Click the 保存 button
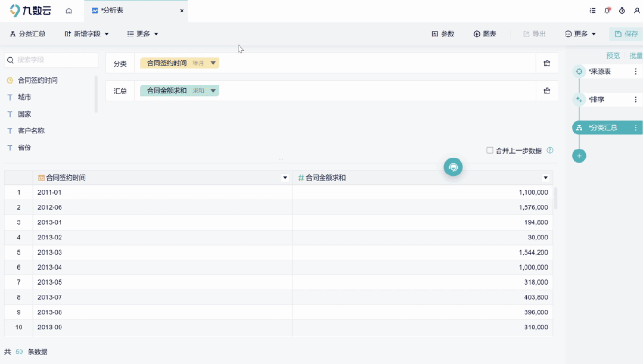 click(x=626, y=33)
